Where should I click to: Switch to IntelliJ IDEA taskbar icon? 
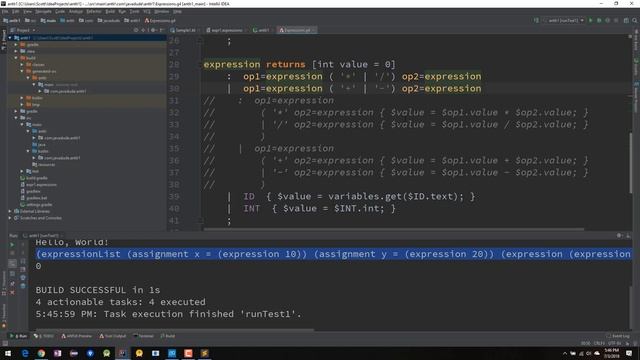point(122,353)
